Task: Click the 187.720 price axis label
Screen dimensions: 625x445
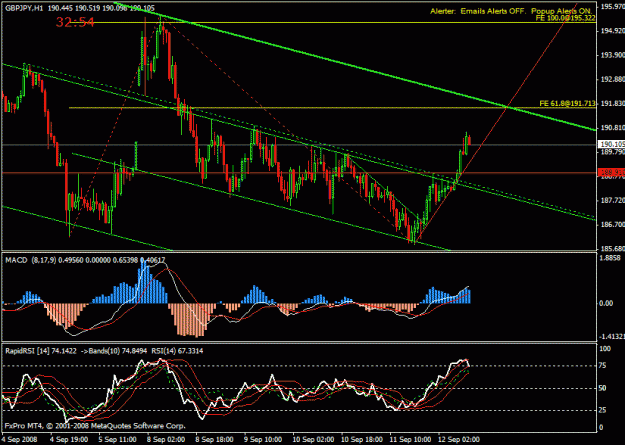Action: tap(613, 200)
